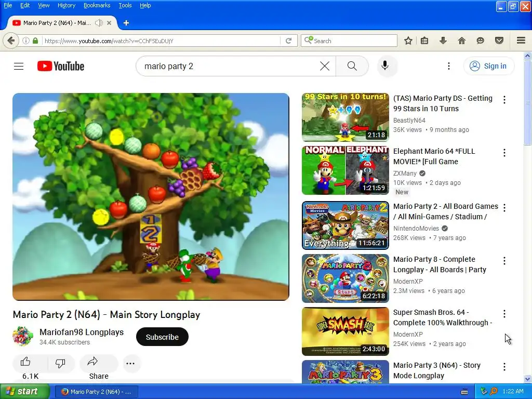Image resolution: width=532 pixels, height=399 pixels.
Task: Start voice search with the microphone icon
Action: coord(385,65)
